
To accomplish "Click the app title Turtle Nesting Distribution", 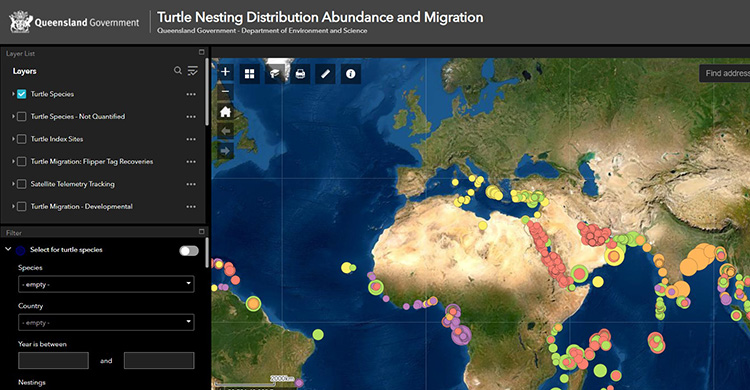I will pos(320,18).
